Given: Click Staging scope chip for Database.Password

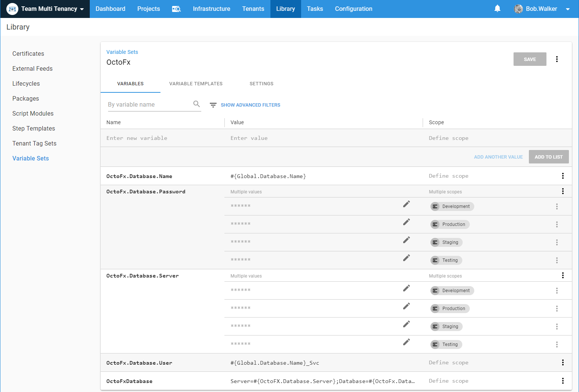Looking at the screenshot, I should click(x=446, y=242).
